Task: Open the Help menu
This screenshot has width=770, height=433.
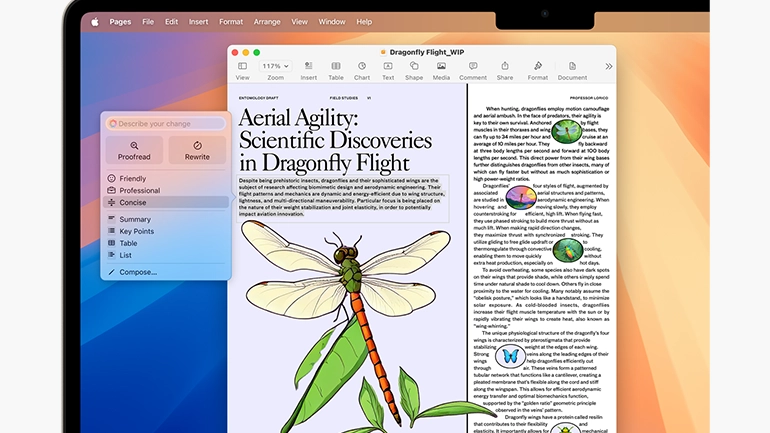Action: [x=364, y=22]
